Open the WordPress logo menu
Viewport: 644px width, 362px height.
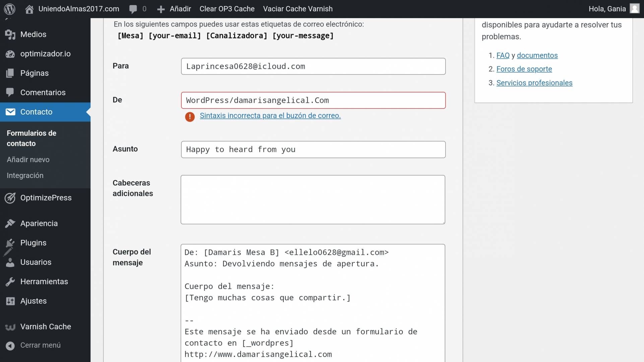point(10,9)
